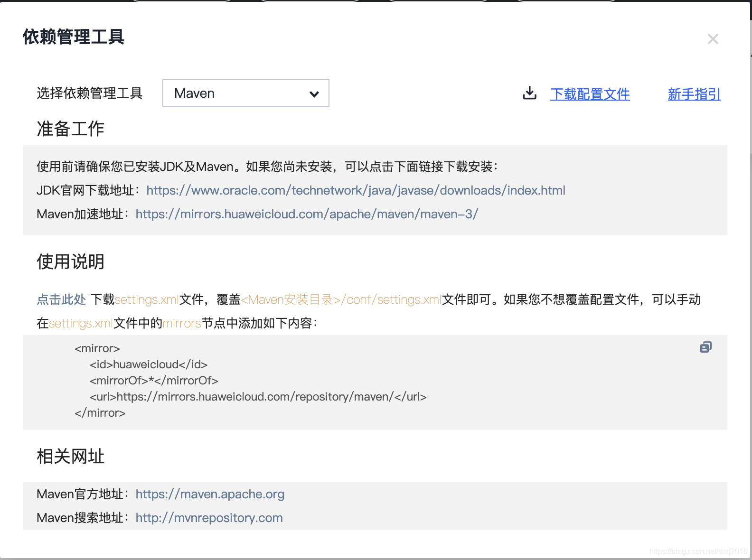Open the Oracle JDK download URL
This screenshot has width=752, height=560.
pos(356,190)
